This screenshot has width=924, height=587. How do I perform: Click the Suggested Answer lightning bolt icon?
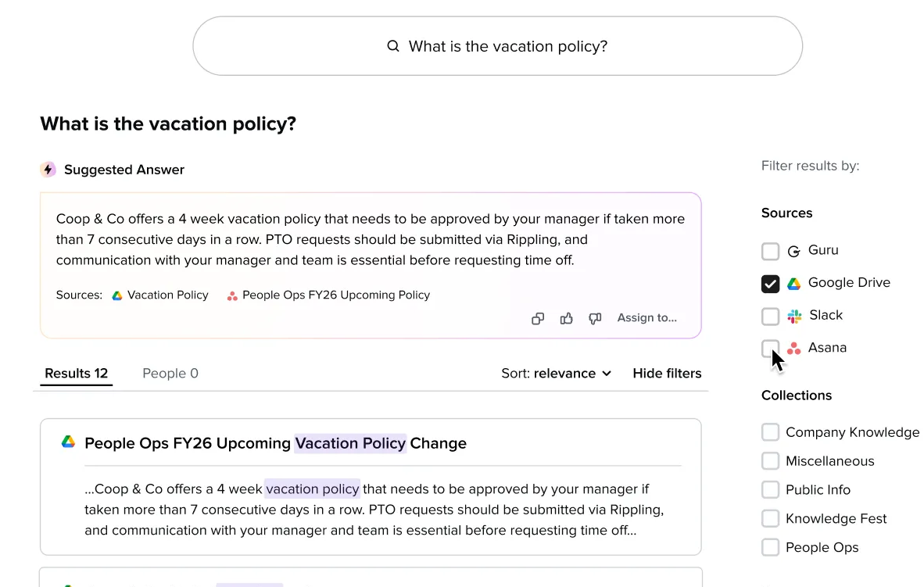tap(48, 170)
